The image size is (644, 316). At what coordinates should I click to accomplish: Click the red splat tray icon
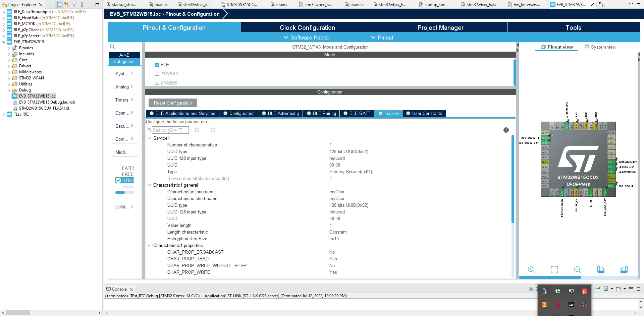558,305
